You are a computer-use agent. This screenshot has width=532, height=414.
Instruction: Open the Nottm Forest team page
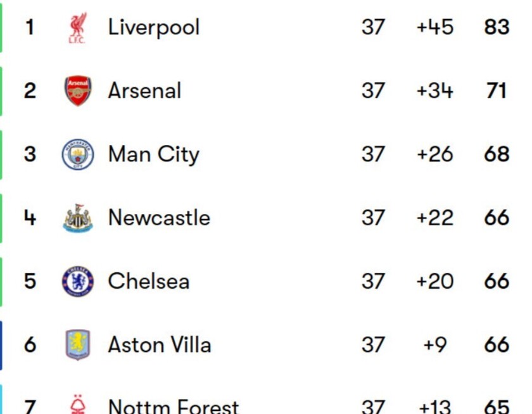tap(174, 406)
